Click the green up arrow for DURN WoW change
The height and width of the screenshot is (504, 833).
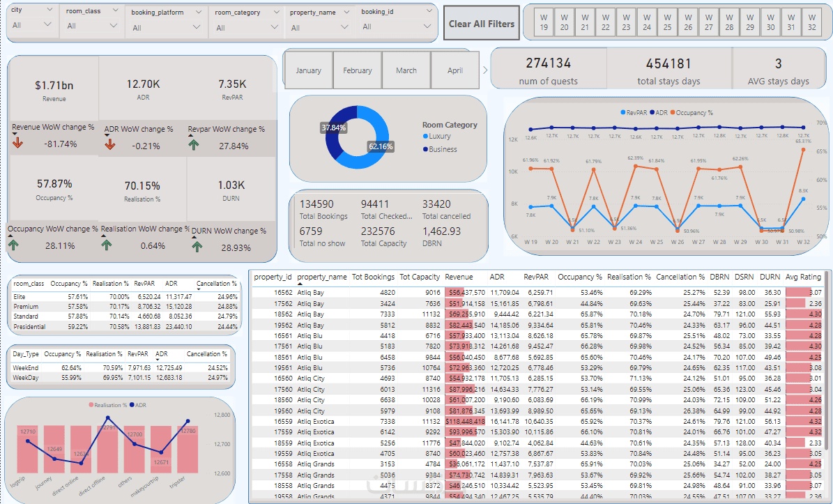tap(197, 247)
